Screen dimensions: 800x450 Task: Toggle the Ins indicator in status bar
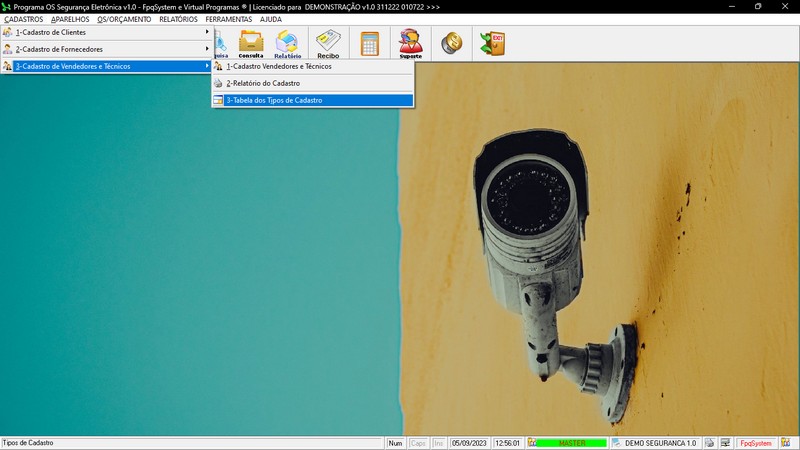pyautogui.click(x=438, y=443)
